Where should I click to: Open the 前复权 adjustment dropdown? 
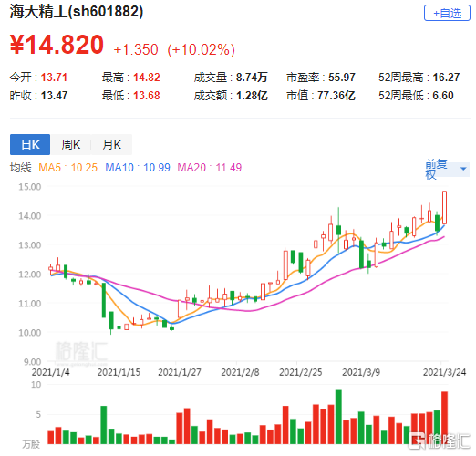coord(447,169)
